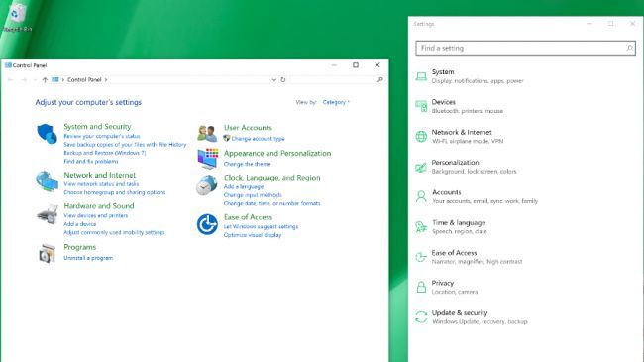The image size is (644, 362).
Task: Expand the chevron after Control Panel breadcrumb
Action: [106, 79]
